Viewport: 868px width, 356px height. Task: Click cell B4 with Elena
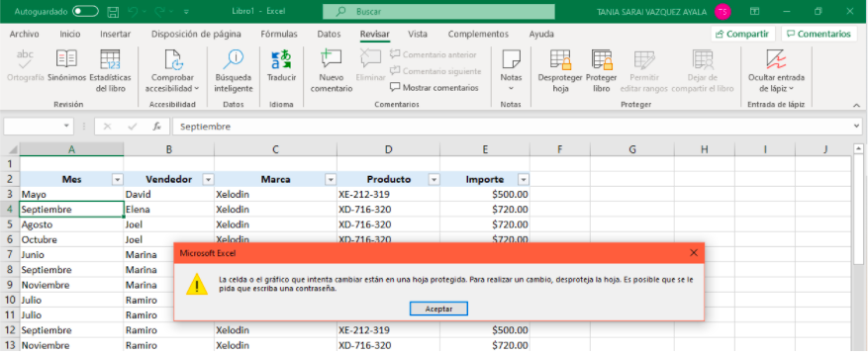click(x=169, y=210)
